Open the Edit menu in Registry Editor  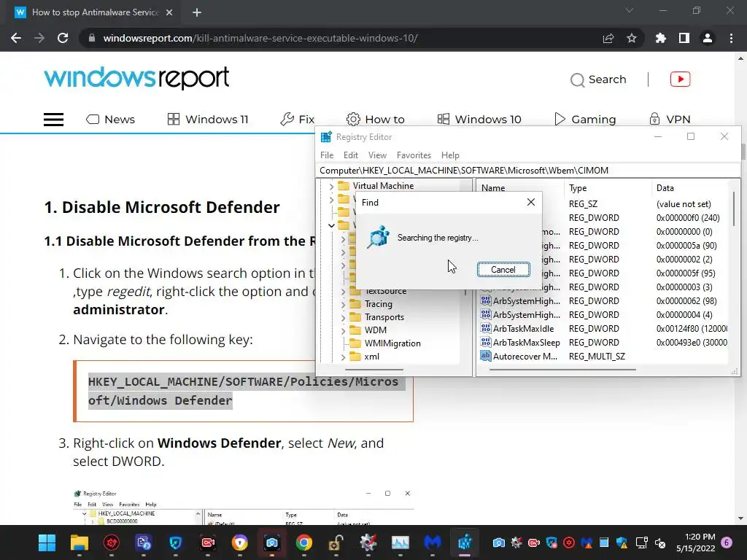click(351, 155)
